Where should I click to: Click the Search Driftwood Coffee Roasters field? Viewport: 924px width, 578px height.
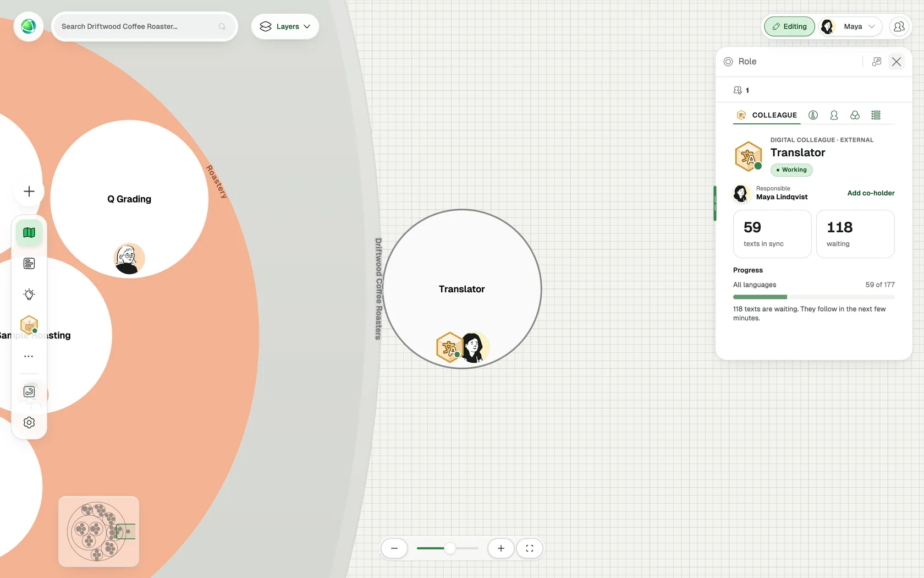click(145, 26)
